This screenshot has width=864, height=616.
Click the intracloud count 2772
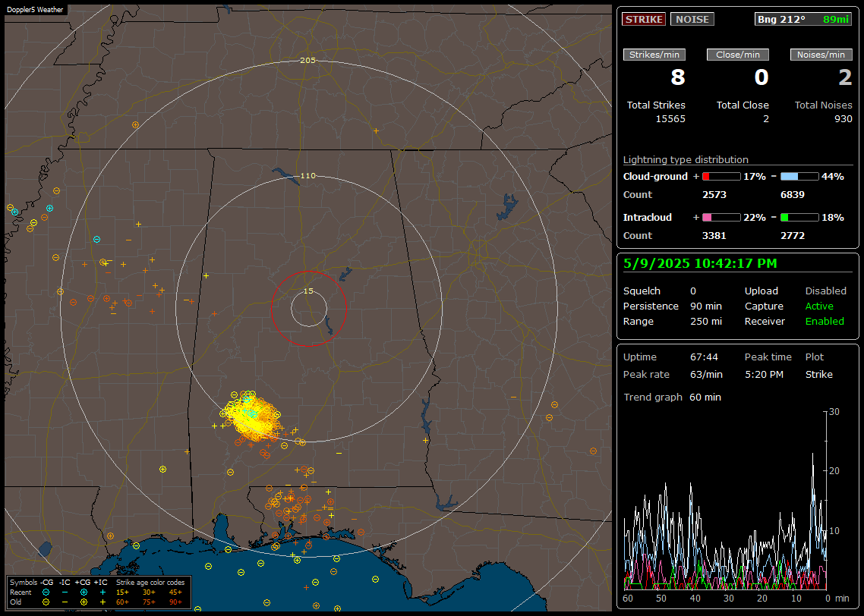(x=793, y=236)
